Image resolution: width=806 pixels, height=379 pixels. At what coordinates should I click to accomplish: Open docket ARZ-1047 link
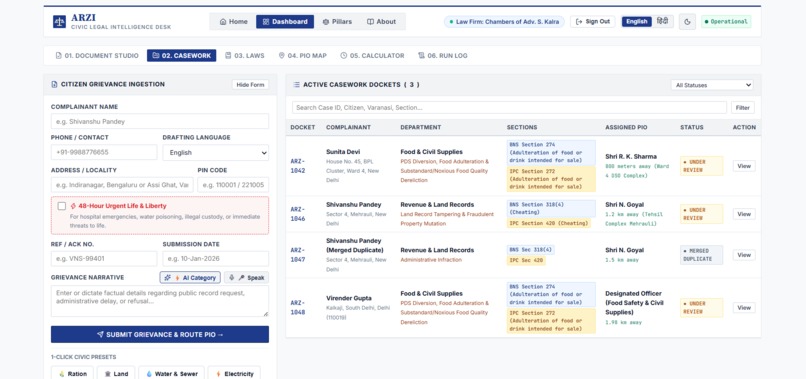(x=298, y=255)
